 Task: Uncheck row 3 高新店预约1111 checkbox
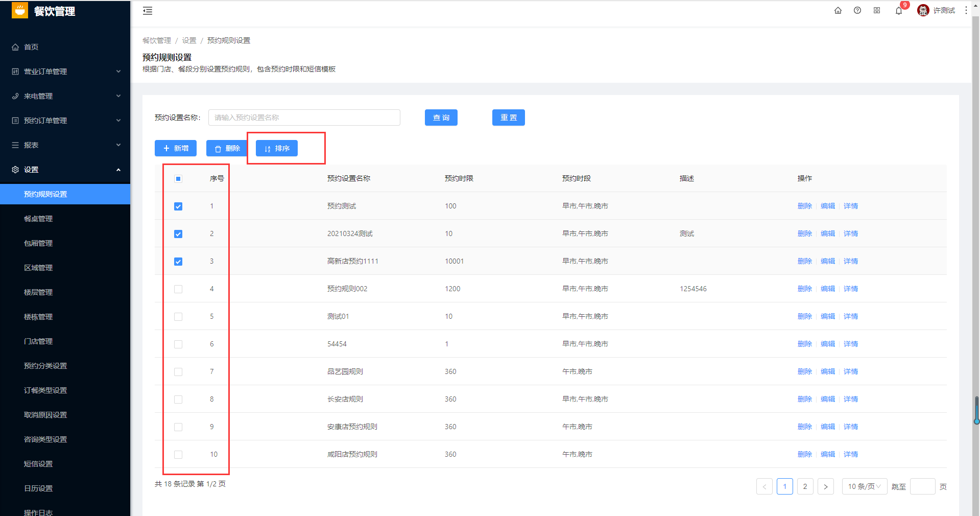click(x=178, y=262)
